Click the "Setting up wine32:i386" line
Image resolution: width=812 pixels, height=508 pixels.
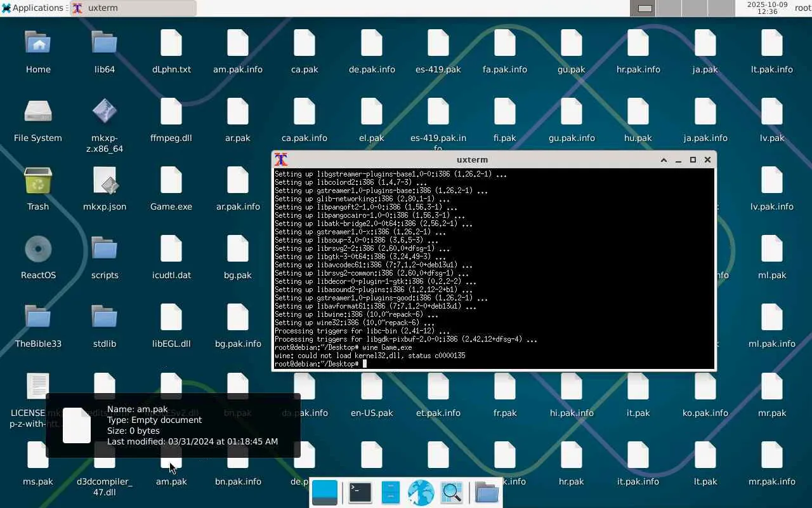(356, 323)
